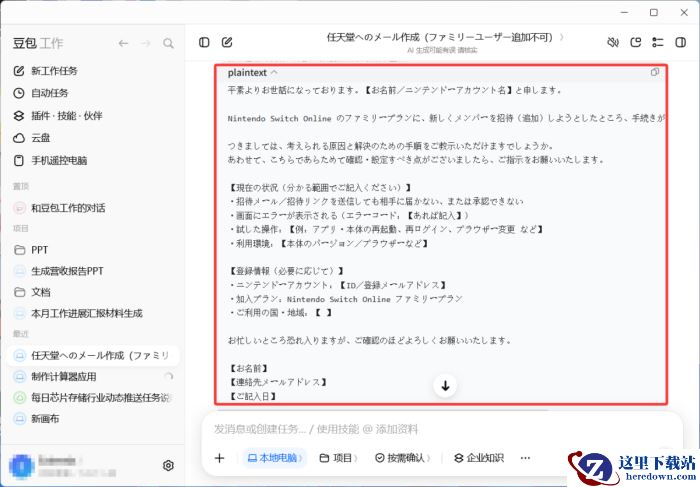This screenshot has height=487, width=700.
Task: Click the 【現在の状況 heading line
Action: point(320,187)
